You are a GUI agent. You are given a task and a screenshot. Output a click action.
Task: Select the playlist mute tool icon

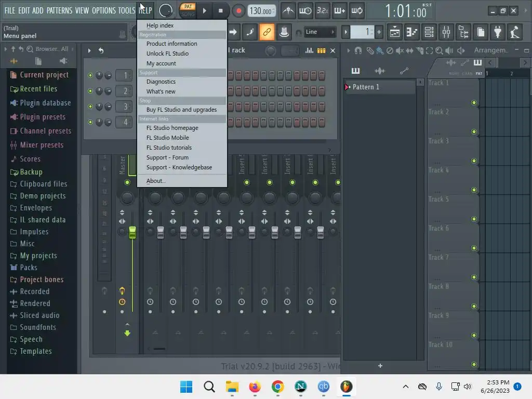pos(400,50)
